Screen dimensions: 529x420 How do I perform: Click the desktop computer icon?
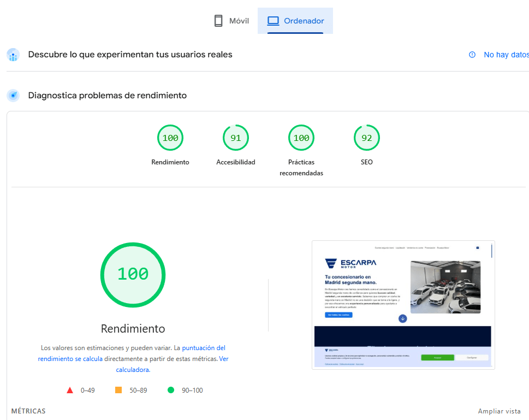(x=273, y=21)
